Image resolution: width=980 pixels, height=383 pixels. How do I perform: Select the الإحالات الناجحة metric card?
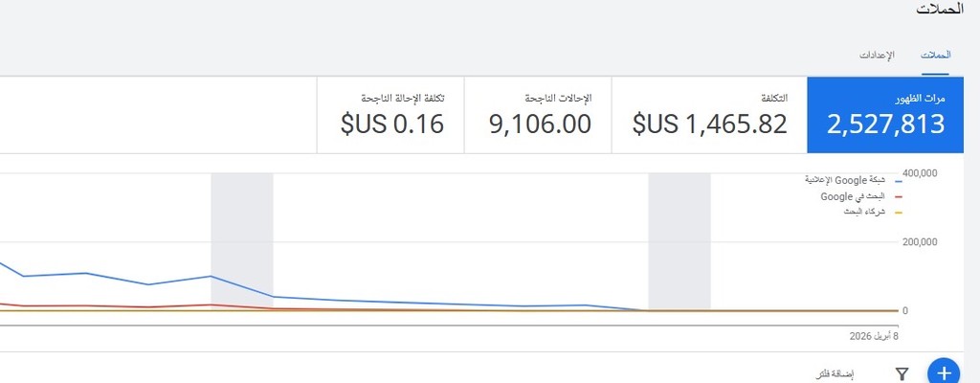point(537,115)
